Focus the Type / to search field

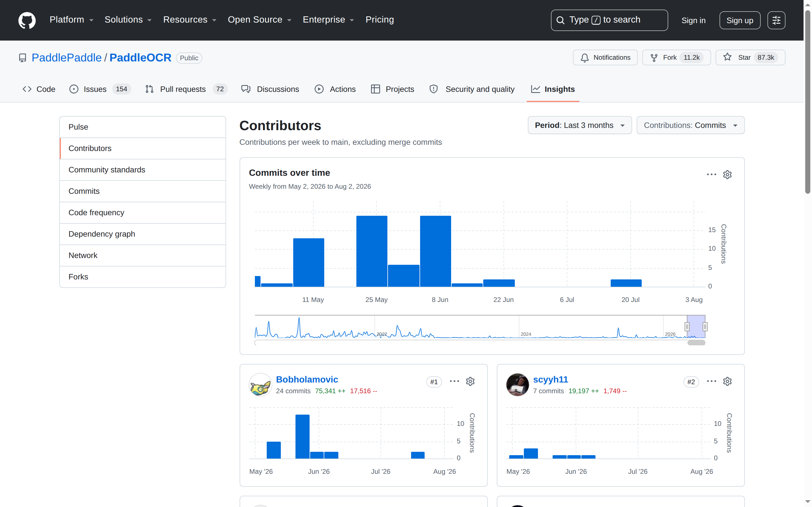click(x=609, y=20)
